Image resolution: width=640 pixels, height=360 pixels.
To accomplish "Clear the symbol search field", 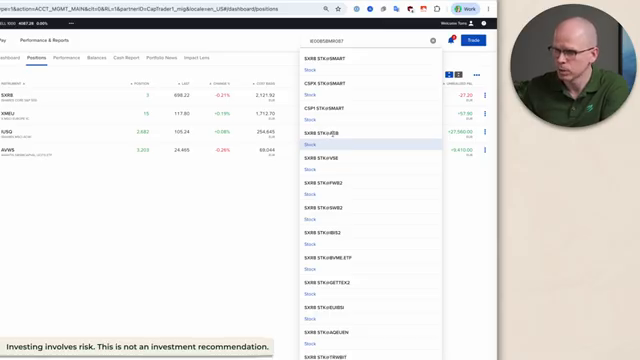I will (x=433, y=41).
